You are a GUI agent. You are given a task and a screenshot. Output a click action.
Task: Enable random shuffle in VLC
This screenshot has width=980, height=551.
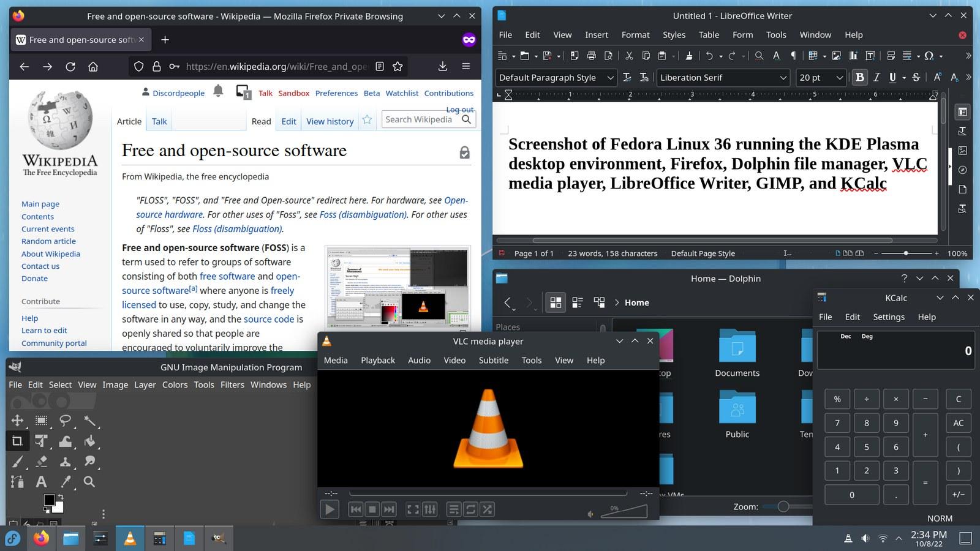[x=487, y=509]
